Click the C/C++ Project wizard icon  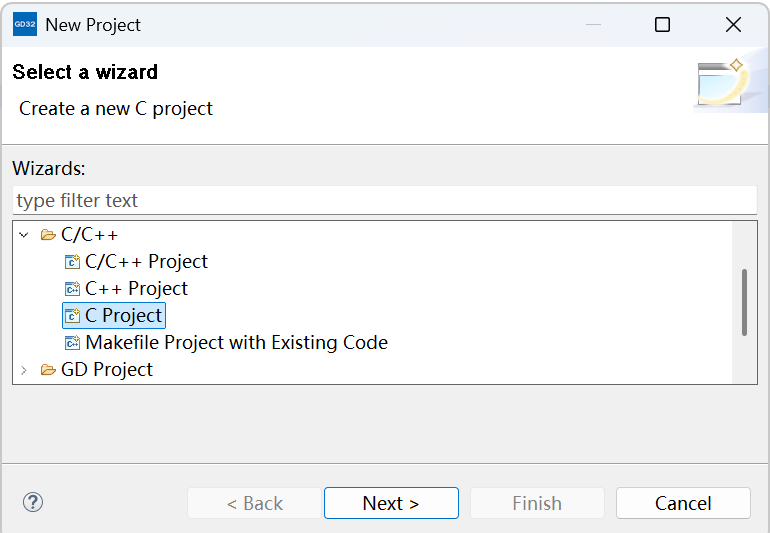pyautogui.click(x=72, y=262)
